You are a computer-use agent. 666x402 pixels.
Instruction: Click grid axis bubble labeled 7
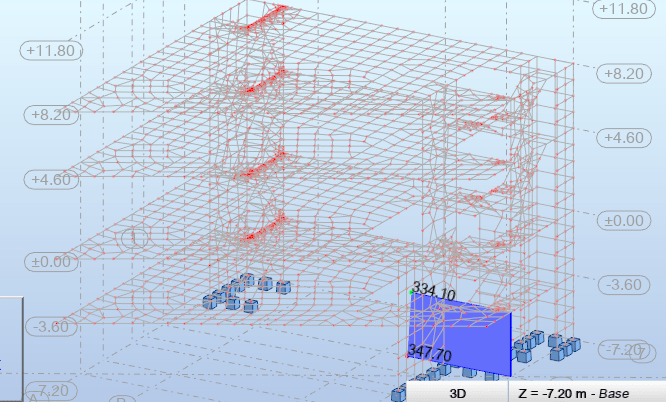click(x=643, y=352)
